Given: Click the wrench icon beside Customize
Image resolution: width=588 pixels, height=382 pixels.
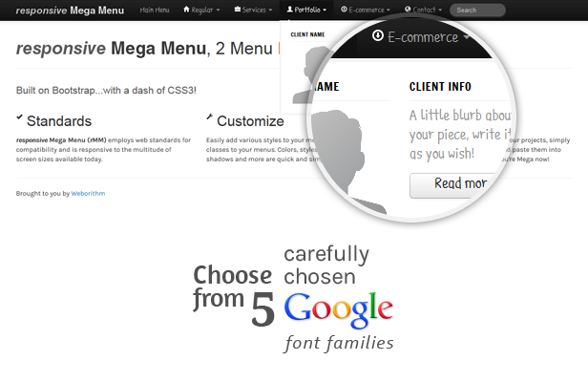Looking at the screenshot, I should coord(210,117).
